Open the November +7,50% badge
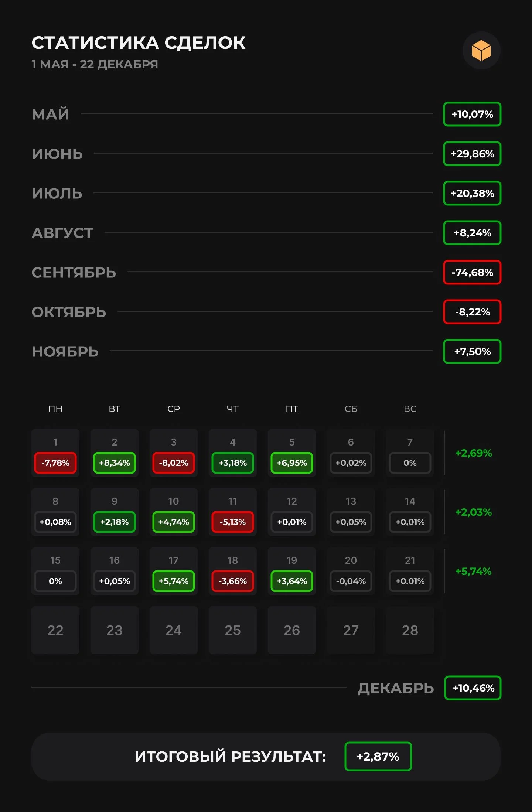This screenshot has width=532, height=812. pyautogui.click(x=472, y=351)
